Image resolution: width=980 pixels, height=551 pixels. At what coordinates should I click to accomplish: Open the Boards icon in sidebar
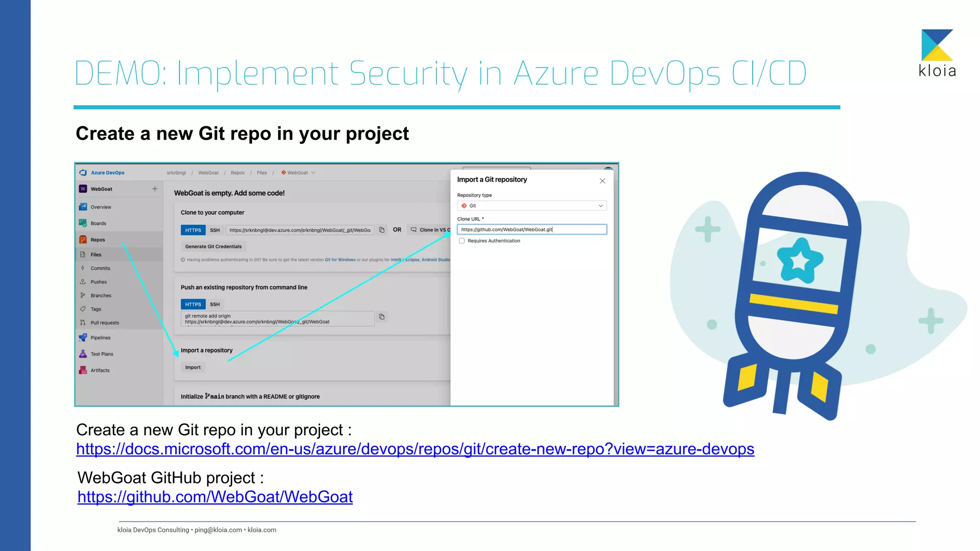click(83, 223)
